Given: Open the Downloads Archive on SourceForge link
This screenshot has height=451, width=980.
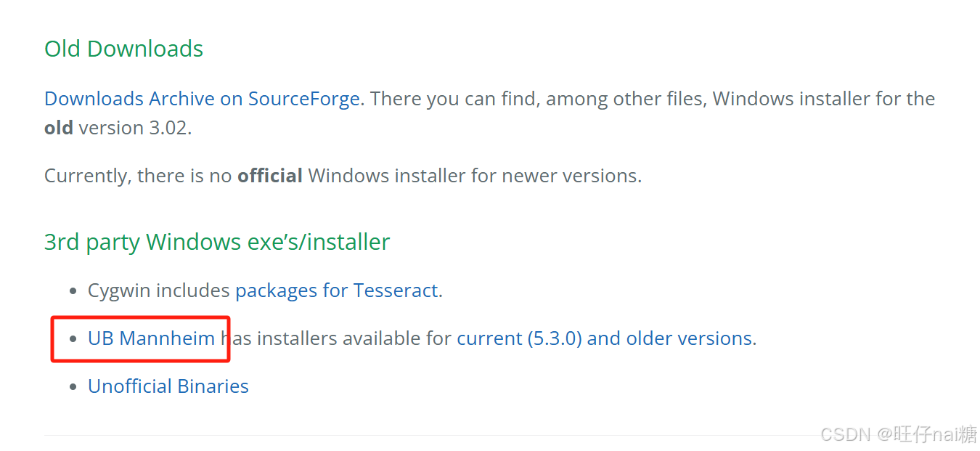Looking at the screenshot, I should pyautogui.click(x=202, y=99).
